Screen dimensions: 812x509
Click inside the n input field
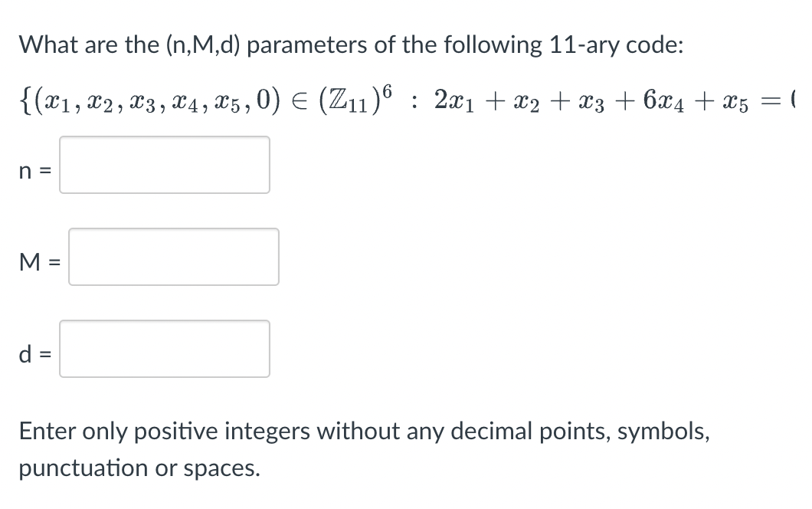point(164,165)
